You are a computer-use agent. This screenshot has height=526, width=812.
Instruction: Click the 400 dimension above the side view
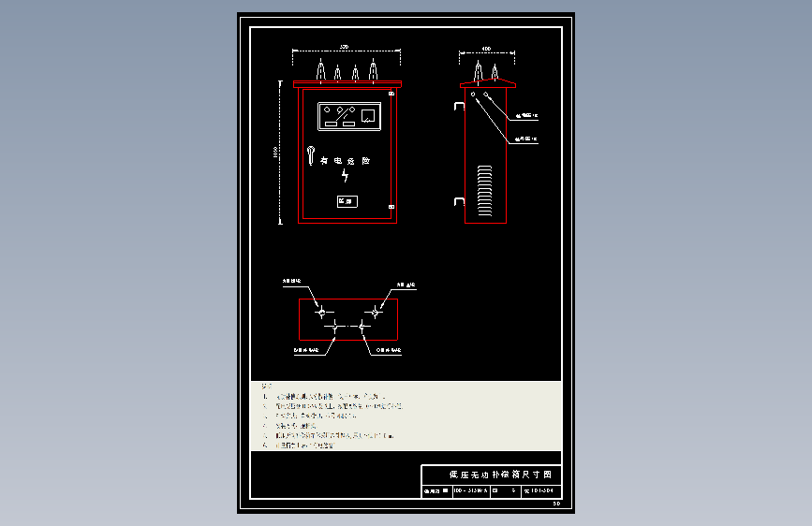[486, 49]
